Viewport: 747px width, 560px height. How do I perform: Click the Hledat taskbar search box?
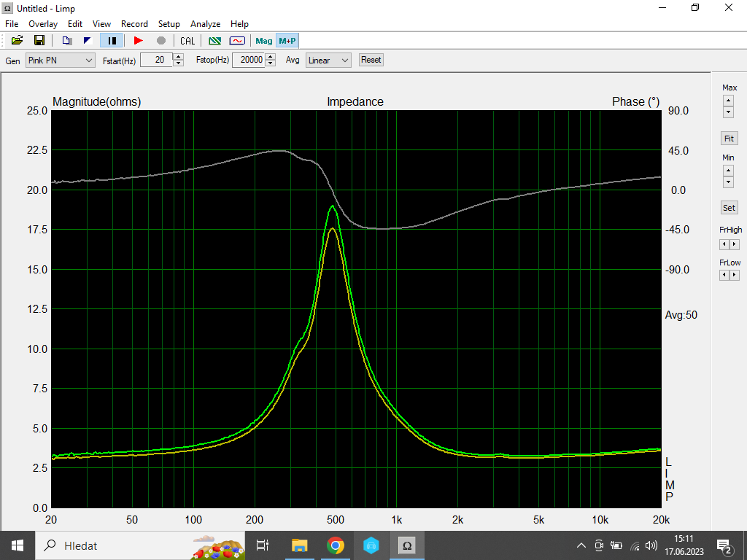[140, 545]
